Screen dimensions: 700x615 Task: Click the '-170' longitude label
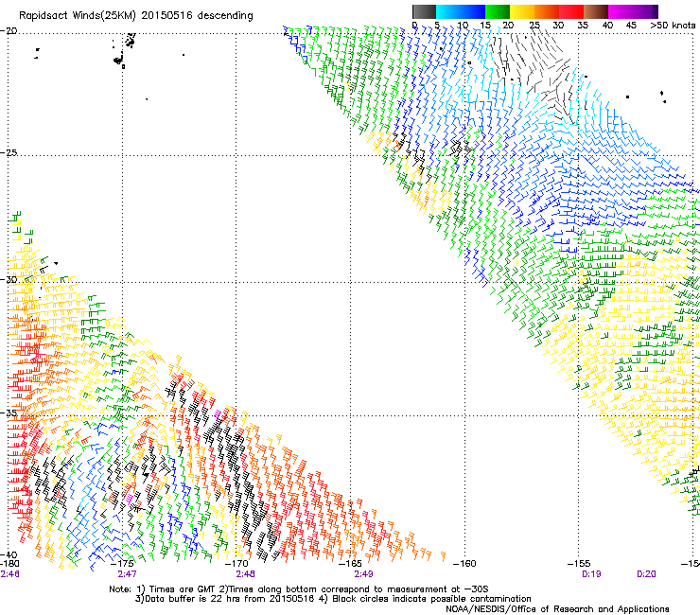[236, 564]
